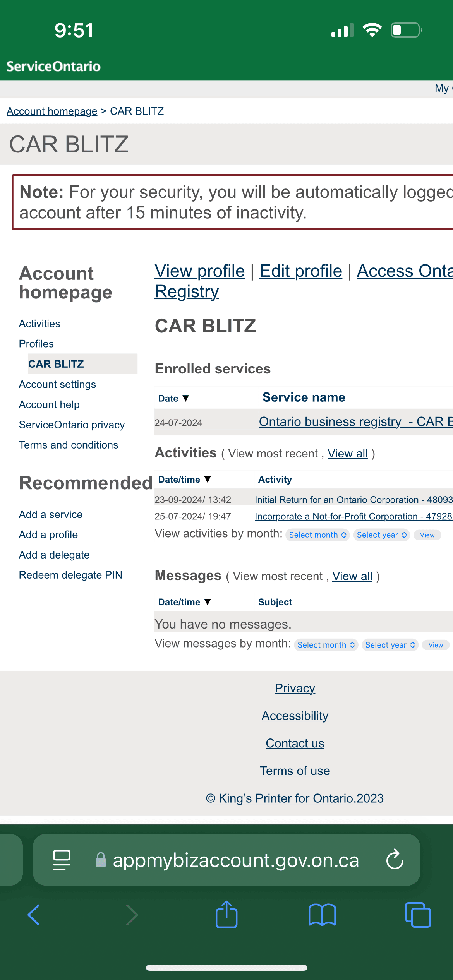Show open tabs overview icon
453x980 pixels.
point(417,915)
